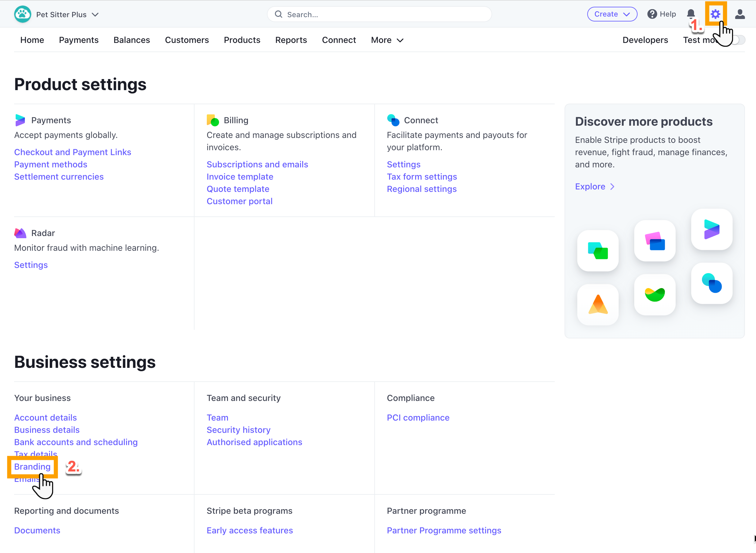
Task: Click the Early access features beta link
Action: tap(249, 530)
